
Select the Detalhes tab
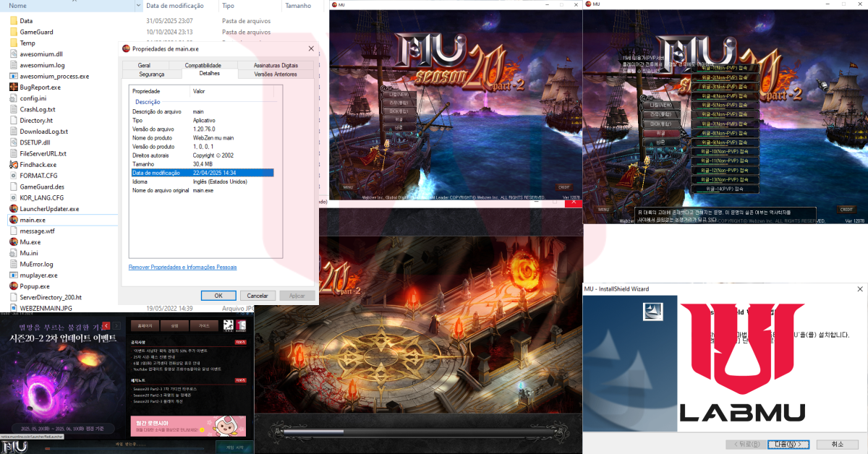tap(209, 74)
